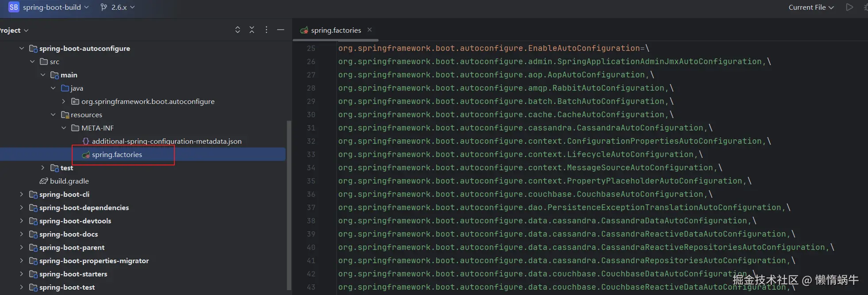Open the Current File run configuration dropdown
The width and height of the screenshot is (868, 295).
point(811,7)
